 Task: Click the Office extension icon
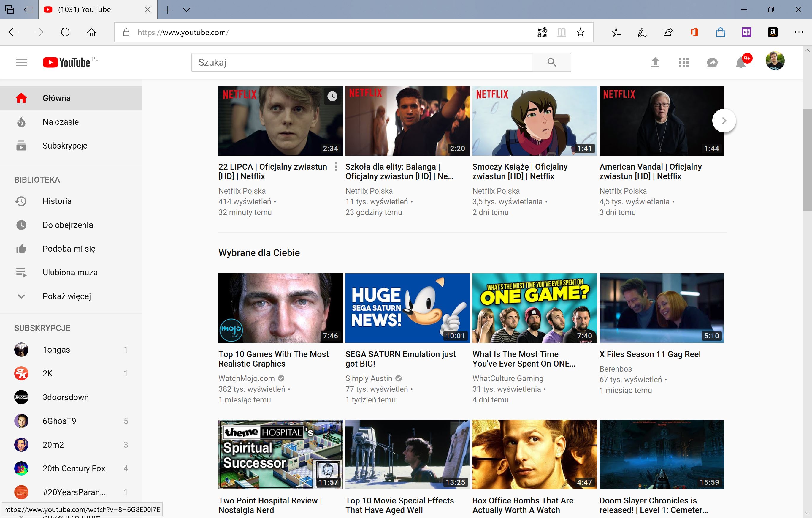coord(694,32)
